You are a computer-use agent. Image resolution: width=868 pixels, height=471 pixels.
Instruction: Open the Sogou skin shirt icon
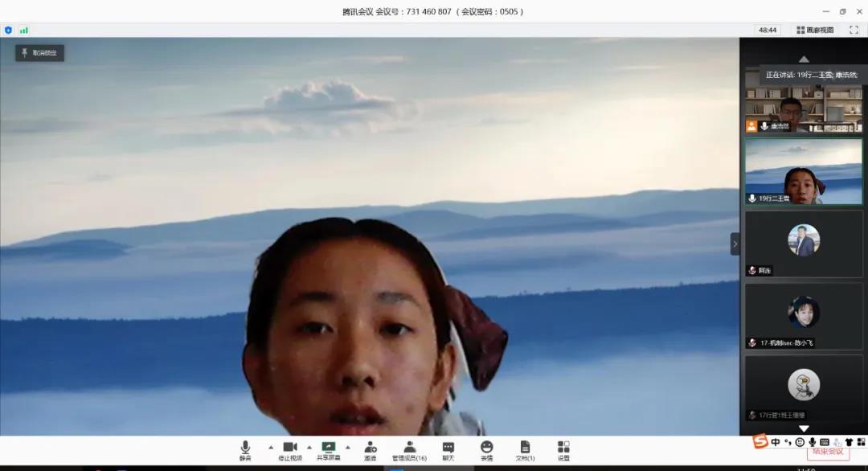click(849, 442)
